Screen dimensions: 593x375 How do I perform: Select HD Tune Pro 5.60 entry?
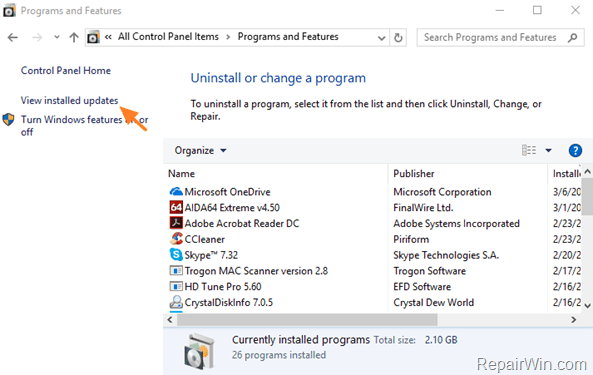[x=223, y=287]
